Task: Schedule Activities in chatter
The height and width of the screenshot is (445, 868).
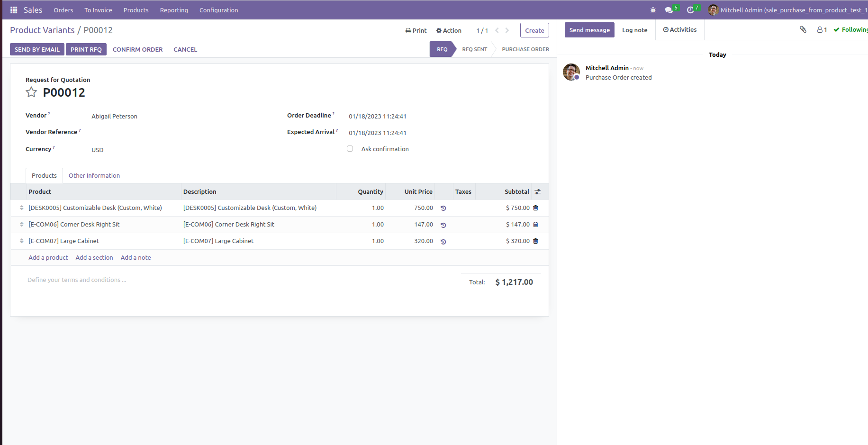Action: tap(680, 30)
